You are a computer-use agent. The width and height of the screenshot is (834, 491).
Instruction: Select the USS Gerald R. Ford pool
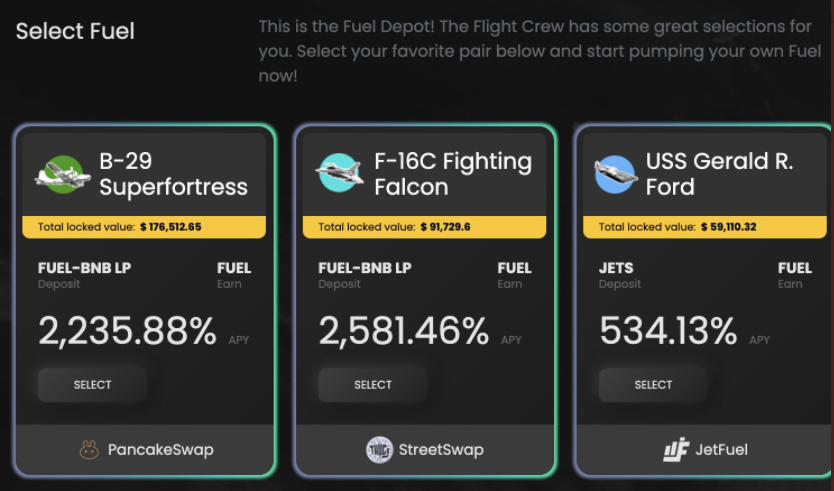click(653, 385)
